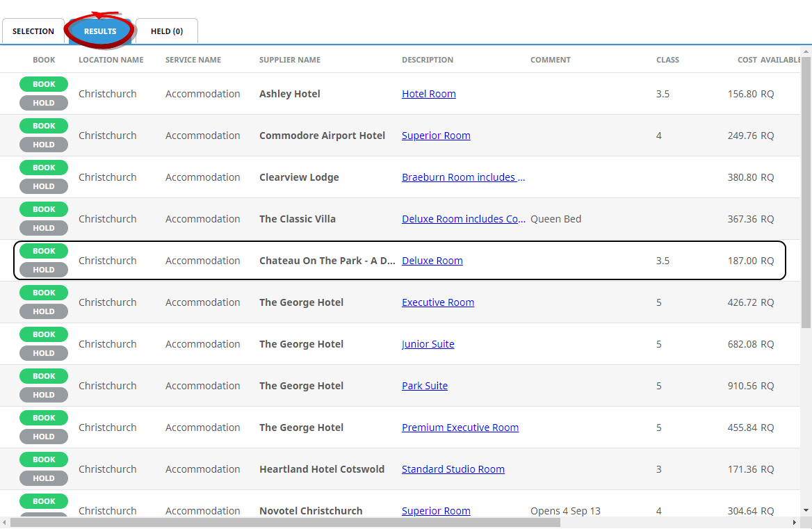
Task: Hold The George Hotel Junior Suite
Action: [x=44, y=353]
